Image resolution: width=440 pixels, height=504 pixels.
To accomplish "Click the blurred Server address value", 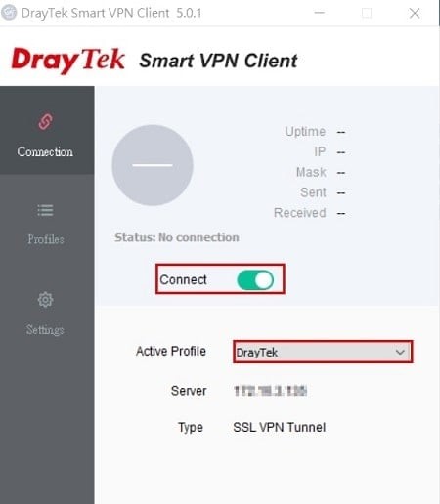I will [x=271, y=391].
